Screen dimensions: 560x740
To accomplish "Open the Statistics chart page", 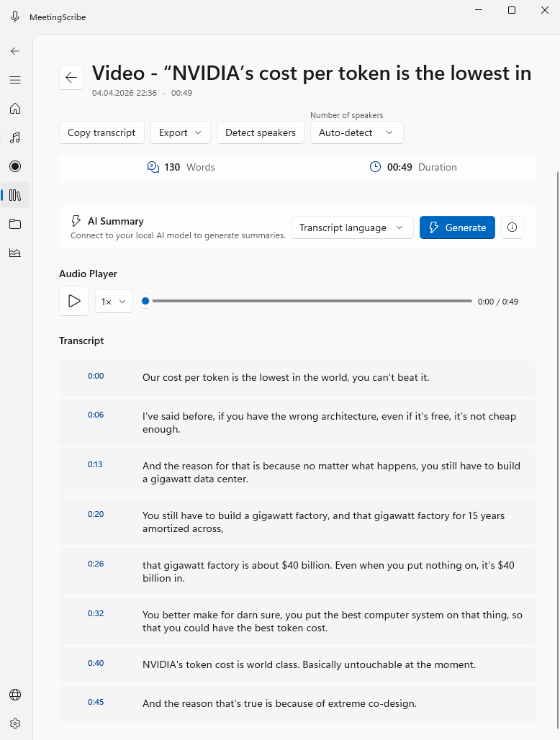I will pyautogui.click(x=15, y=253).
